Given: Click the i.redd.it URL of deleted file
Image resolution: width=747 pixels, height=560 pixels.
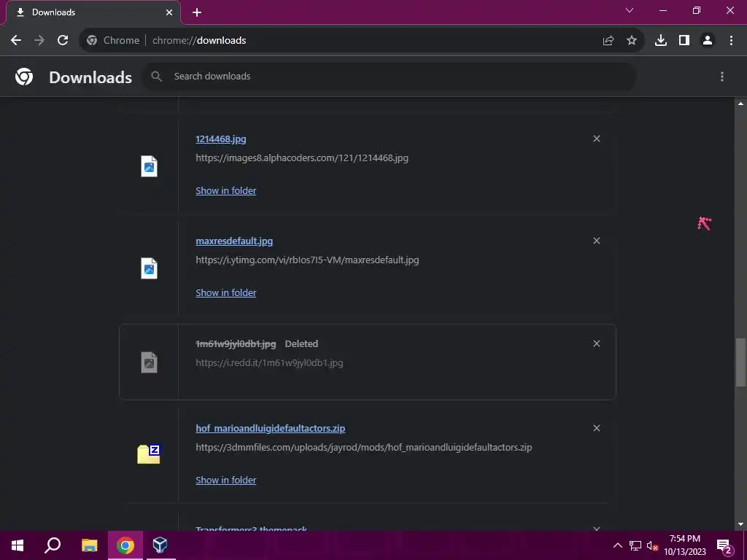Looking at the screenshot, I should click(269, 363).
